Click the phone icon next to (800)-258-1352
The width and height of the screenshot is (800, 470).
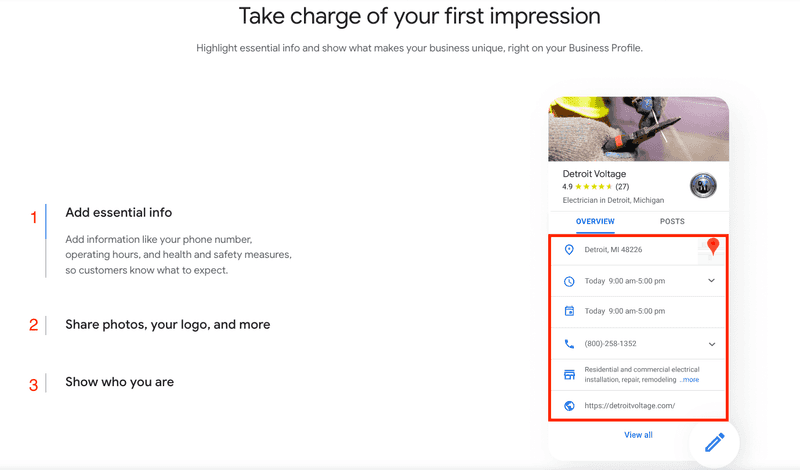(569, 344)
